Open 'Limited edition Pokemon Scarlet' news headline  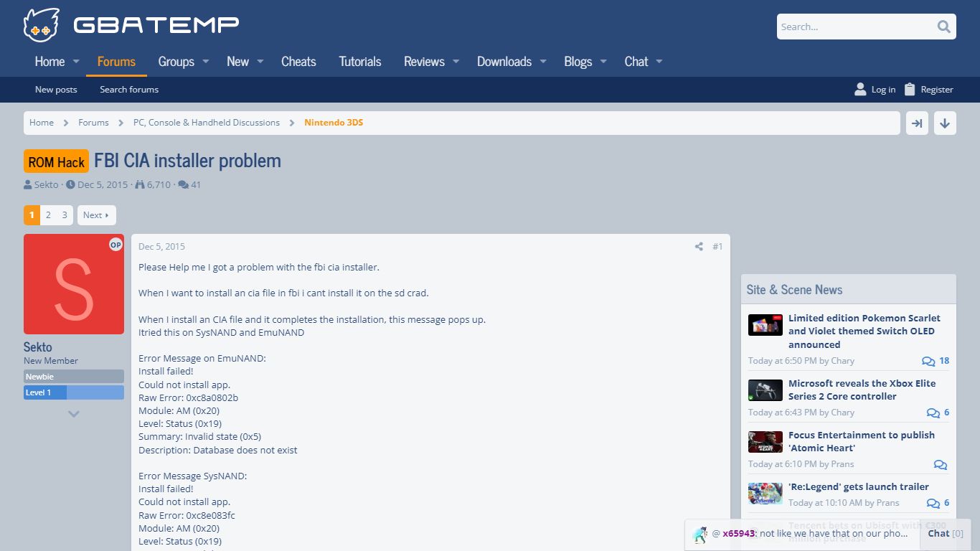tap(864, 331)
